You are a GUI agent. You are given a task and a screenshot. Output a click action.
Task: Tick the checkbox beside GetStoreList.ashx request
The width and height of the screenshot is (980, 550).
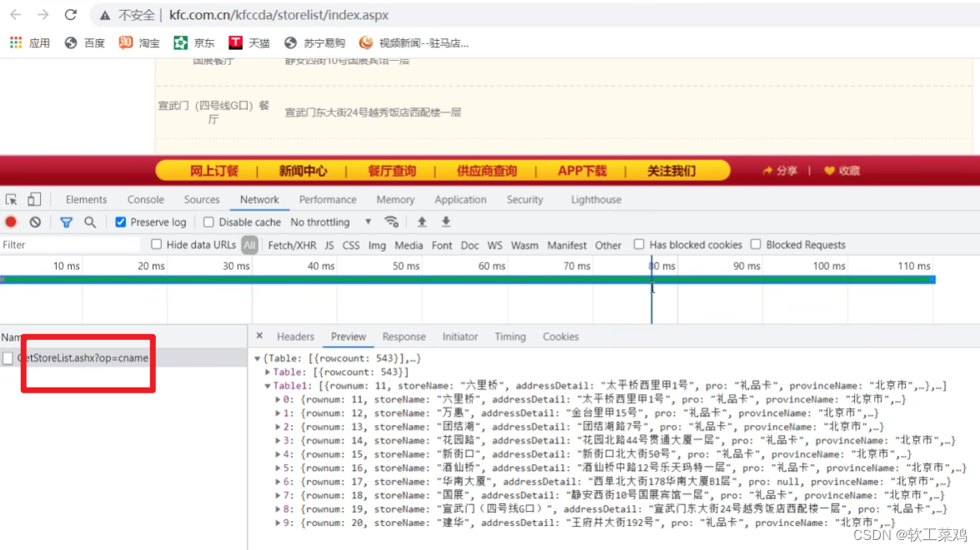point(8,358)
